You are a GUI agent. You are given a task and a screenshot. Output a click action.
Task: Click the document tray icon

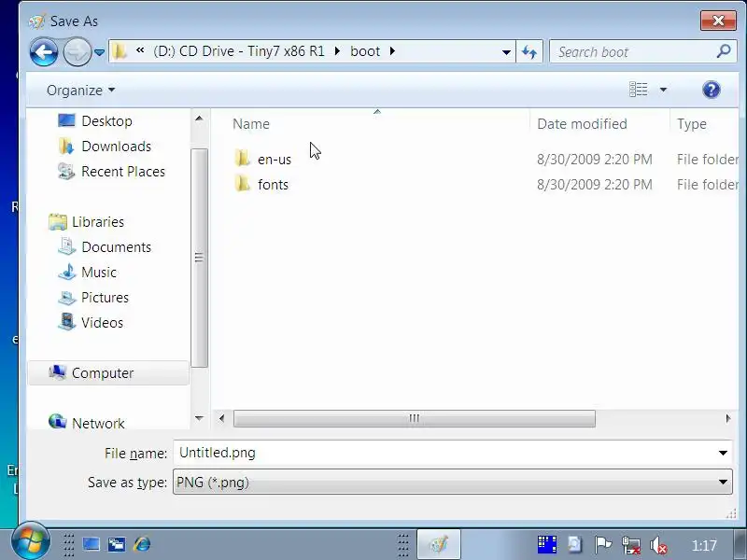574,544
